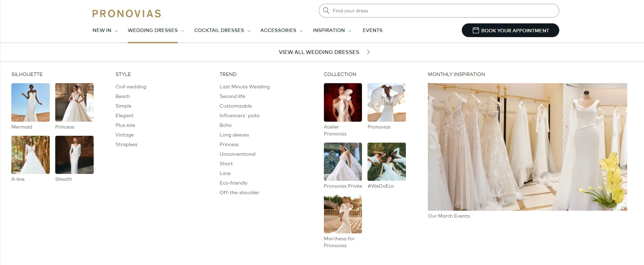Screen dimensions: 644x265
Task: Collapse the Wedding Dresses menu
Action: pos(156,30)
